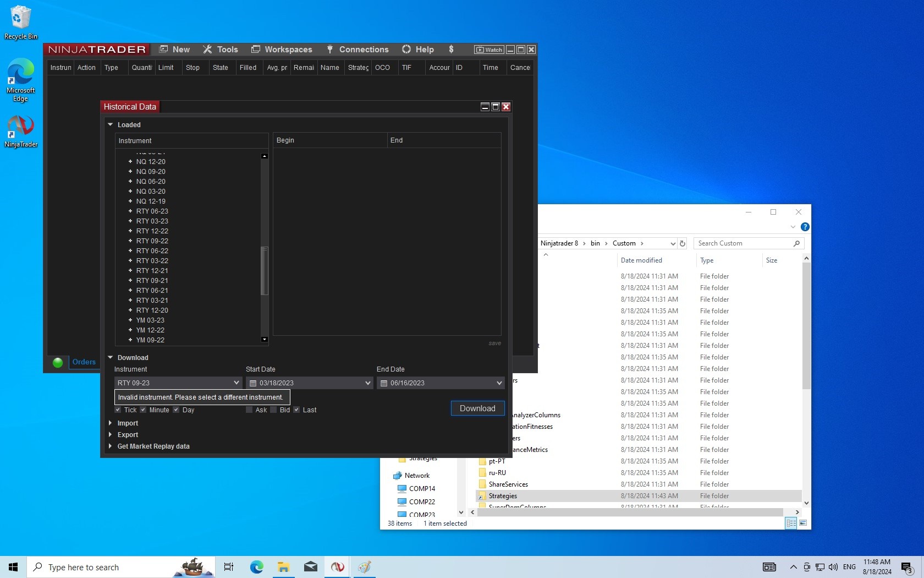Switch to the Orders tab
Viewport: 924px width, 578px height.
click(84, 362)
